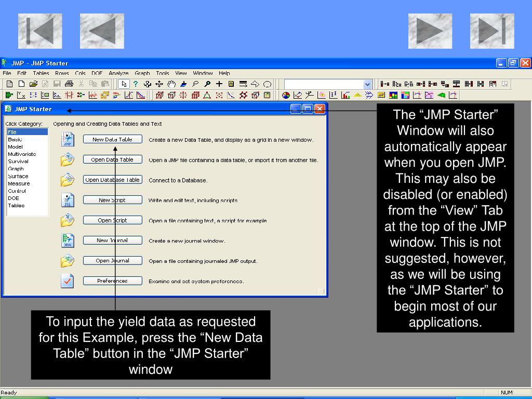This screenshot has height=399, width=532.
Task: Click the fishbone Diagram toolbar icon
Action: [x=369, y=96]
